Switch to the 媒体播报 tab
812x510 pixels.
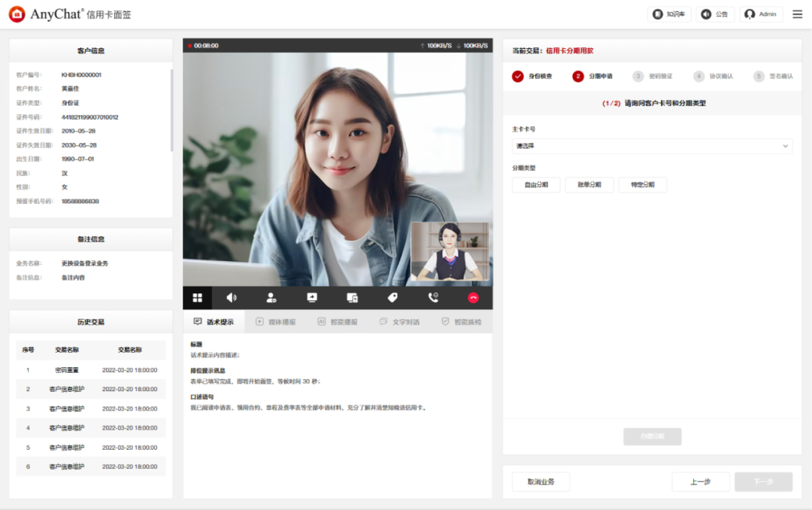coord(275,322)
